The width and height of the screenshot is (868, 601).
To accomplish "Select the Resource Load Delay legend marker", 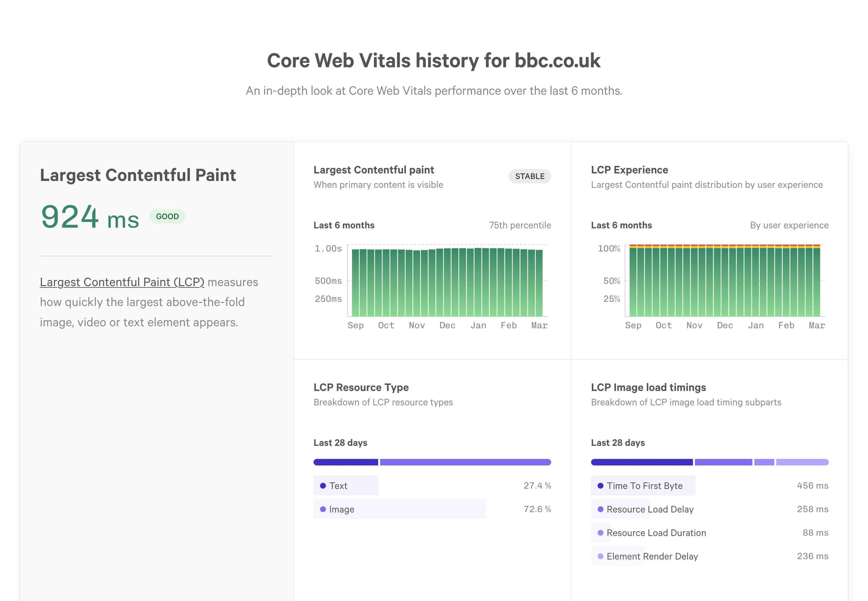I will (x=601, y=509).
